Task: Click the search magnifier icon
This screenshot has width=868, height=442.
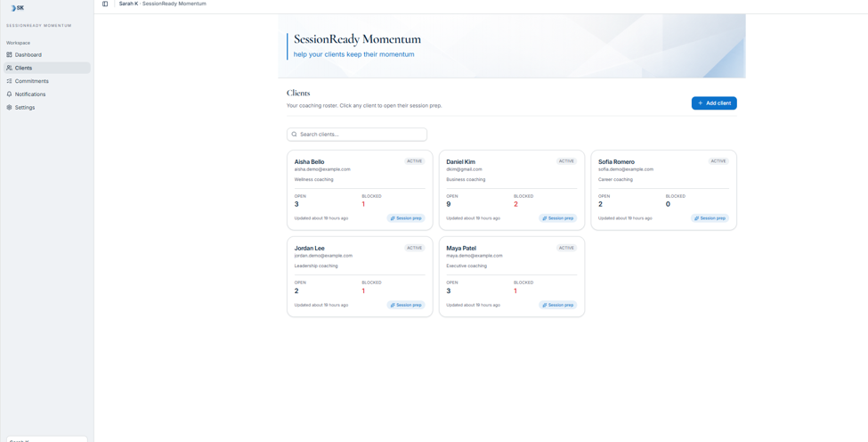Action: coord(294,135)
